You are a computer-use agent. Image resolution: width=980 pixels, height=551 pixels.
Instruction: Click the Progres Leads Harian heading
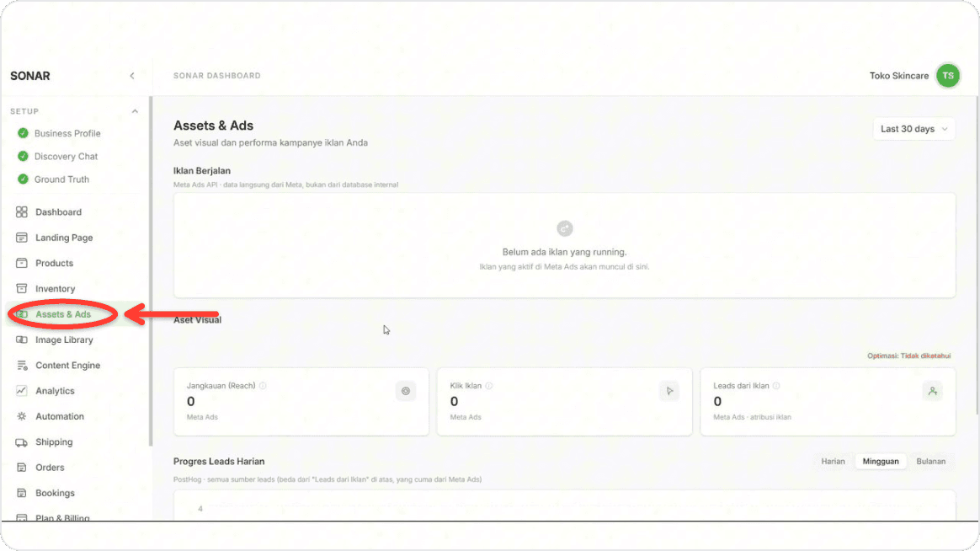pos(219,462)
